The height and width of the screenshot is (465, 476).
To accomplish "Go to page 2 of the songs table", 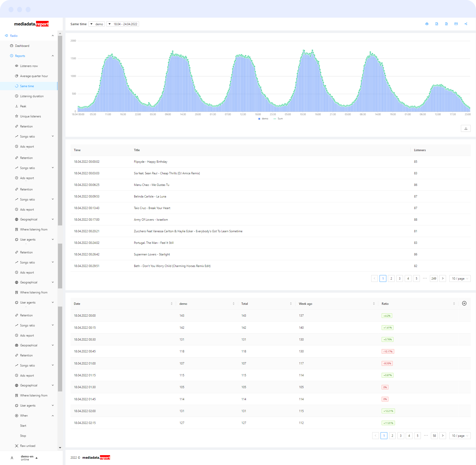I will pyautogui.click(x=391, y=278).
